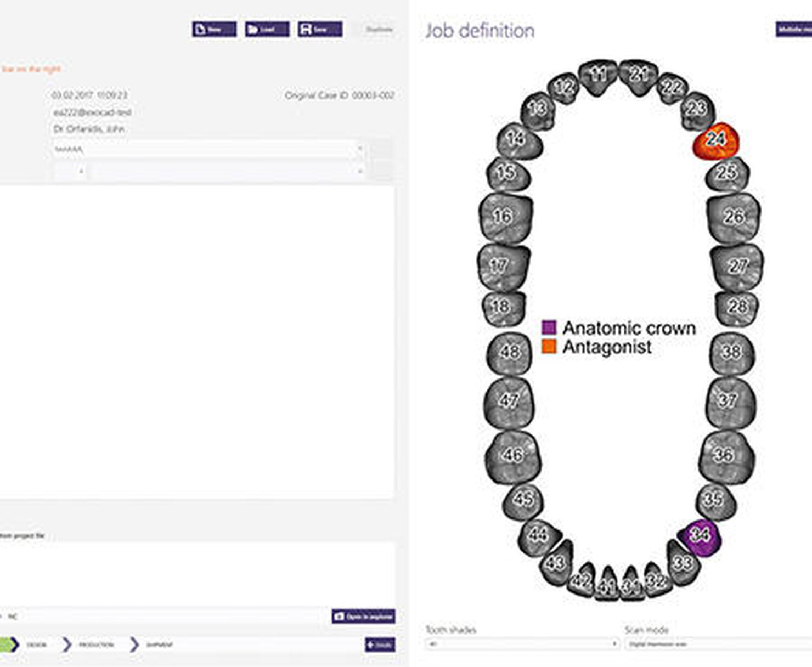
Task: Click tooth 21 on the upper arch
Action: coord(638,75)
